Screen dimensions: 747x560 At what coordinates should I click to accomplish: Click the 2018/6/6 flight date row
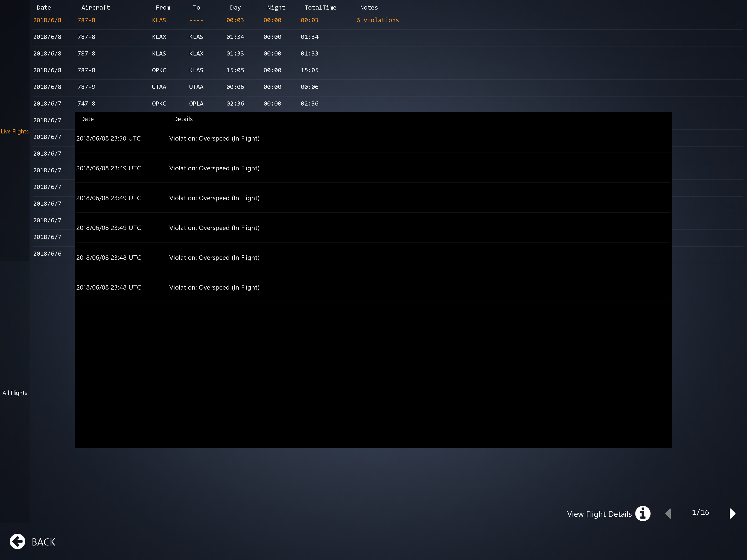47,254
